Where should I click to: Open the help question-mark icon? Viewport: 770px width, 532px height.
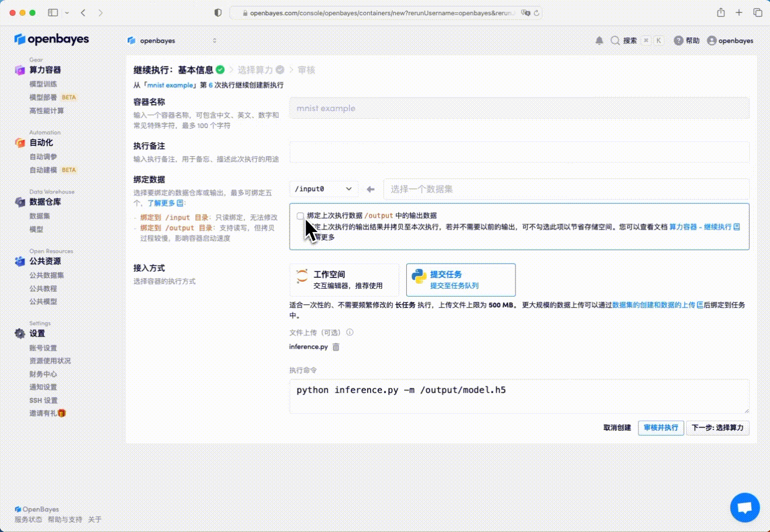(x=678, y=40)
